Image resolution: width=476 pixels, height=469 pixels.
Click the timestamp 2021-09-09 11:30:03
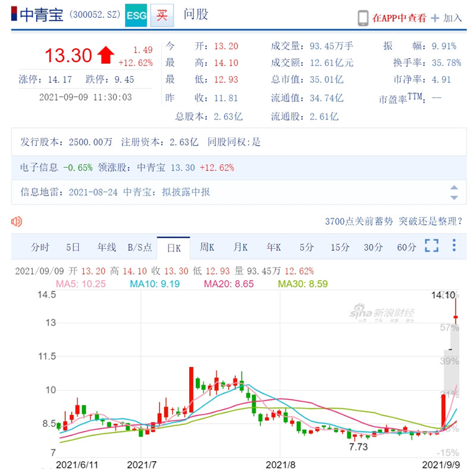point(85,97)
